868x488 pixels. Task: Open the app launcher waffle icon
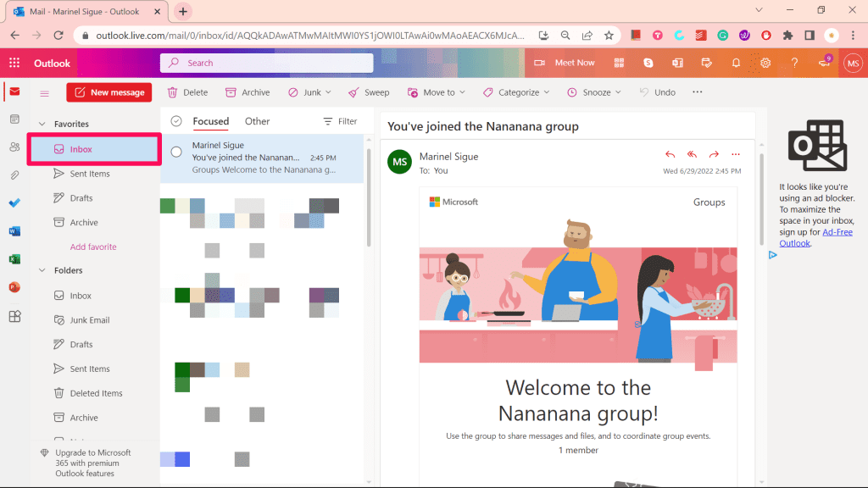(x=14, y=63)
